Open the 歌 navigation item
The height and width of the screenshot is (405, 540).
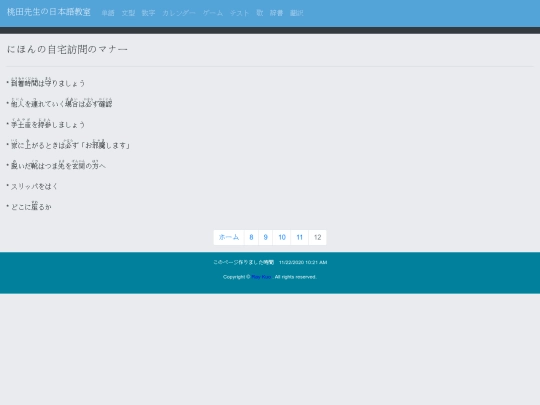click(x=260, y=13)
